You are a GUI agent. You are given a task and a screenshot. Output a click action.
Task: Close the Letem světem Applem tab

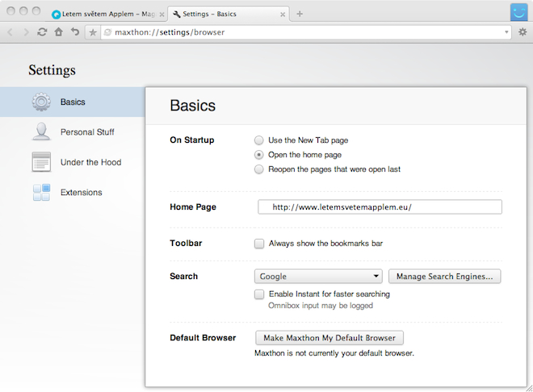click(x=162, y=15)
